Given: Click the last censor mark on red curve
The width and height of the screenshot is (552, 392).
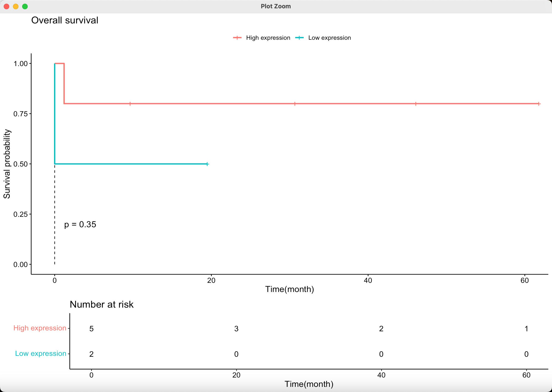Looking at the screenshot, I should (x=539, y=104).
